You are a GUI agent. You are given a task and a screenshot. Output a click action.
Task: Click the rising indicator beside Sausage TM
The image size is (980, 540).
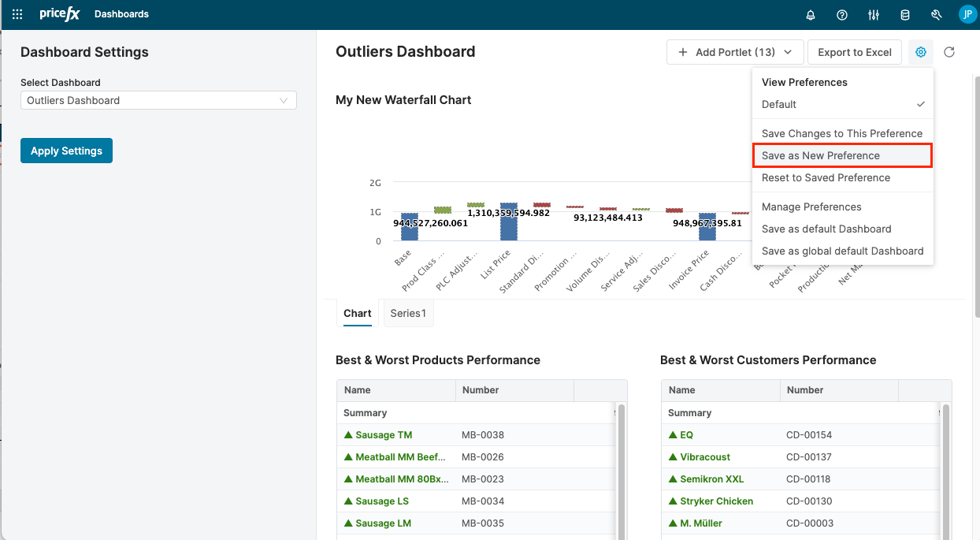pyautogui.click(x=347, y=434)
